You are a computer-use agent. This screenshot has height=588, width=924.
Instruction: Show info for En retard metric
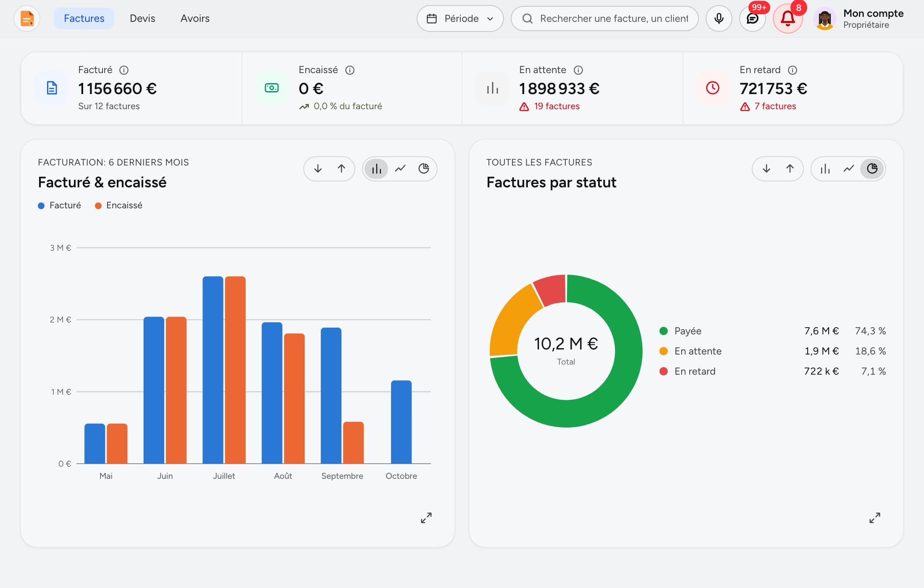(x=793, y=70)
